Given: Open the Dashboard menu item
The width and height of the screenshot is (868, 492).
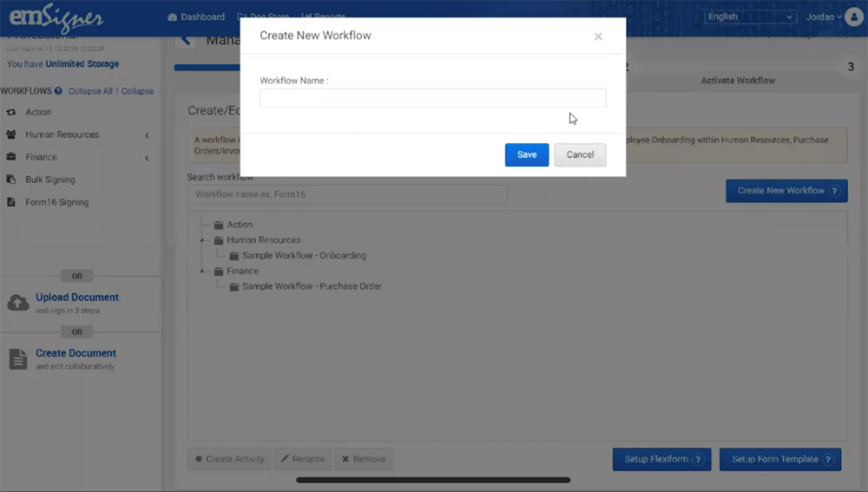Looking at the screenshot, I should click(x=196, y=16).
